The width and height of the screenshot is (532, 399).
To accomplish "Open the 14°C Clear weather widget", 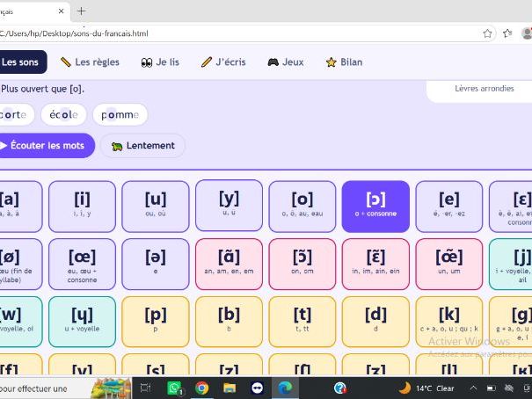I will click(426, 388).
